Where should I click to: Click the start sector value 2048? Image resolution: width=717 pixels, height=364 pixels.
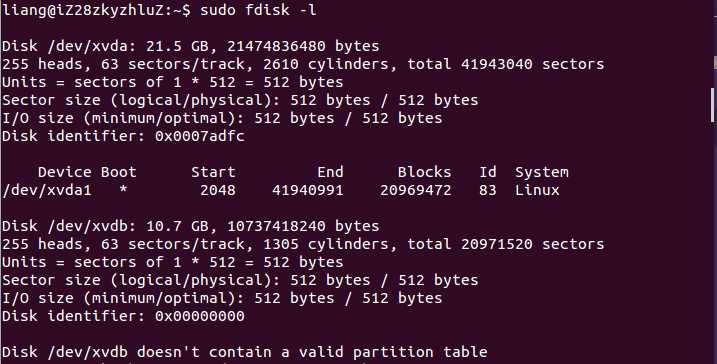[x=218, y=190]
